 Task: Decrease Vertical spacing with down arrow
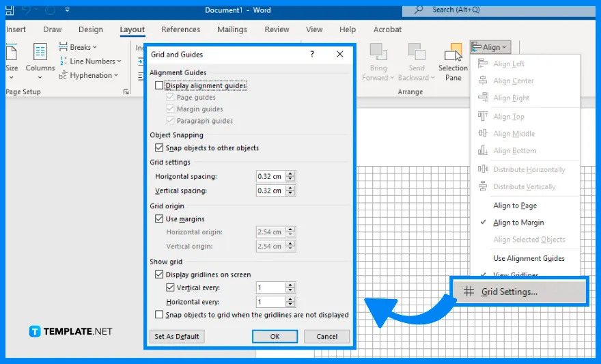click(290, 193)
